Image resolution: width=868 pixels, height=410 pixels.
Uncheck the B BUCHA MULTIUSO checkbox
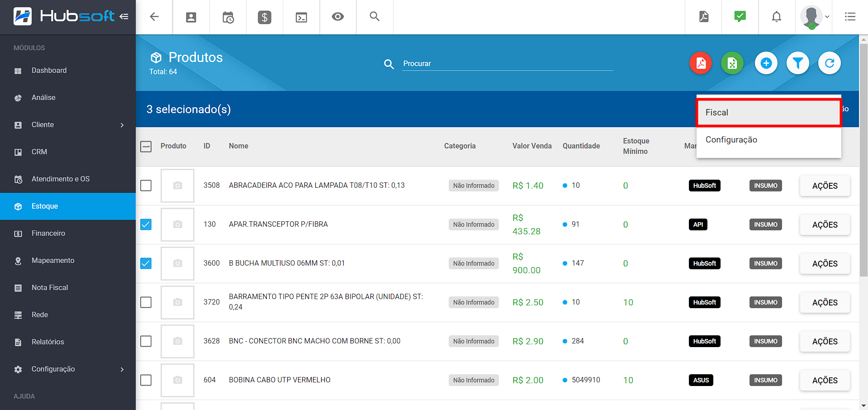click(x=146, y=263)
